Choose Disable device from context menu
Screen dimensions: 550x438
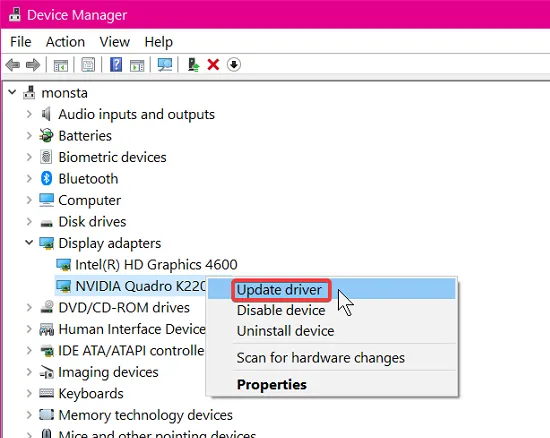tap(332, 310)
